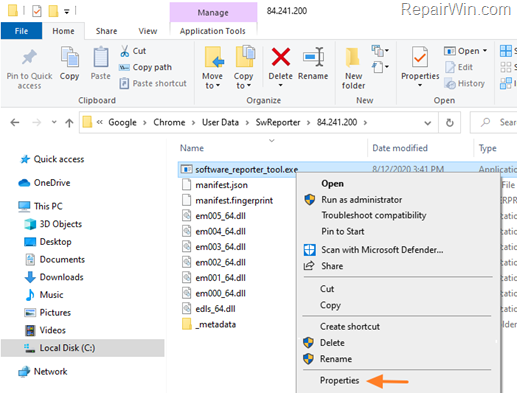Click Chrome in the address breadcrumb

click(x=169, y=122)
